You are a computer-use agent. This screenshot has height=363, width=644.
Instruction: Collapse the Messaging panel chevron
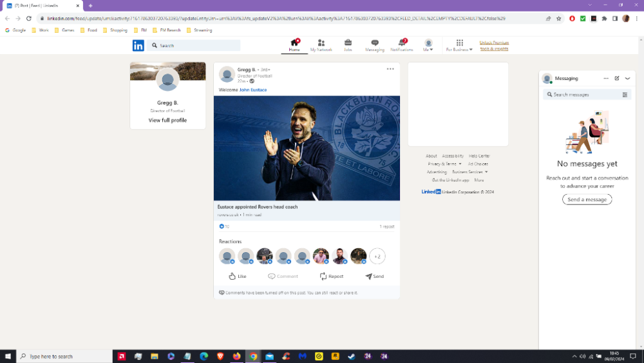click(x=628, y=78)
